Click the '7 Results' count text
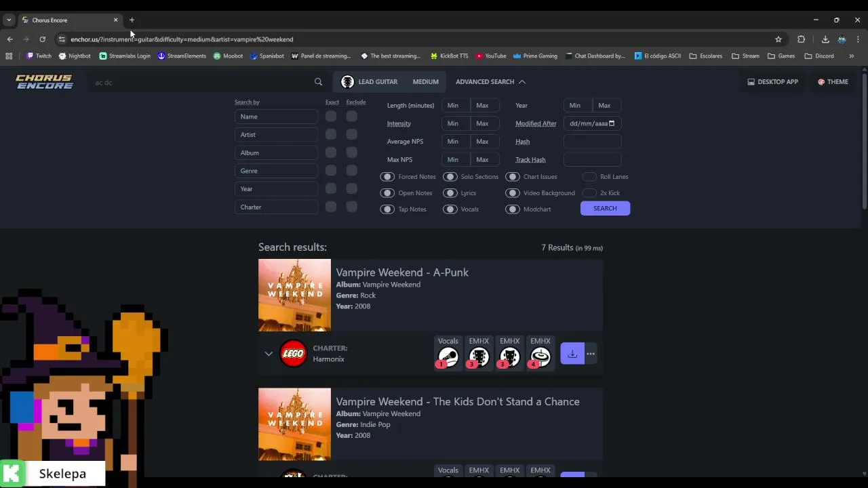The height and width of the screenshot is (488, 868). 557,248
